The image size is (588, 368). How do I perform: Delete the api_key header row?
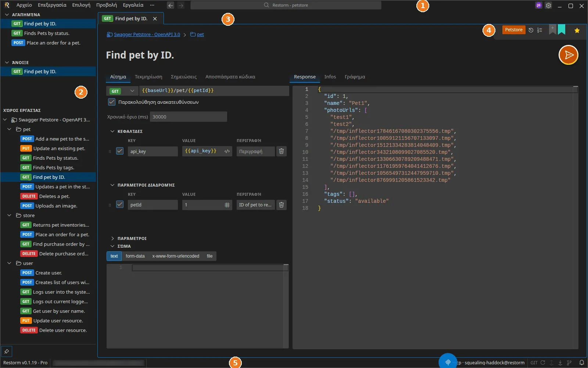coord(281,151)
